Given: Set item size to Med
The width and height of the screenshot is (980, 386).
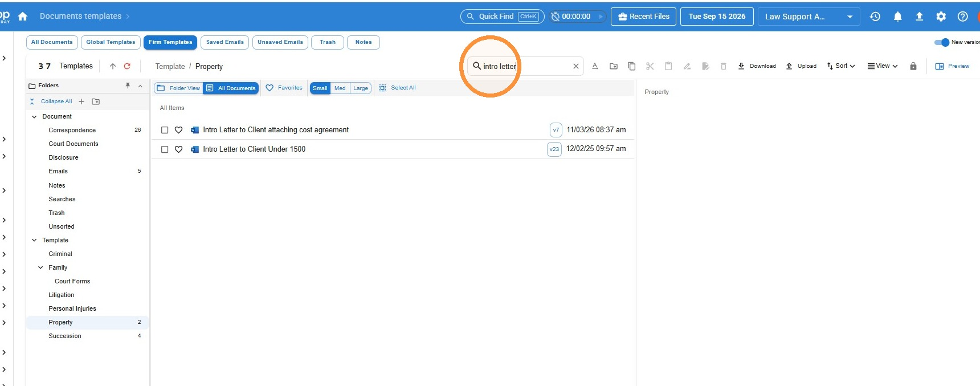Looking at the screenshot, I should pos(340,88).
